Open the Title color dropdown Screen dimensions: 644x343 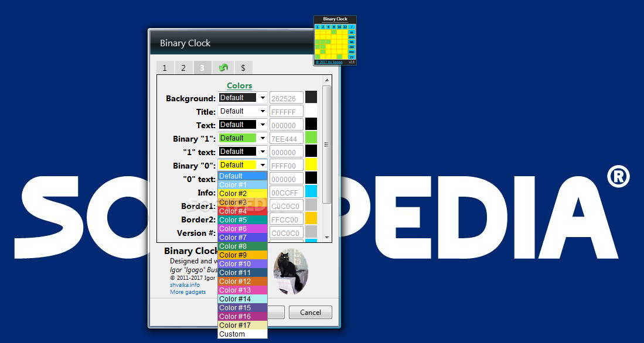[x=243, y=111]
